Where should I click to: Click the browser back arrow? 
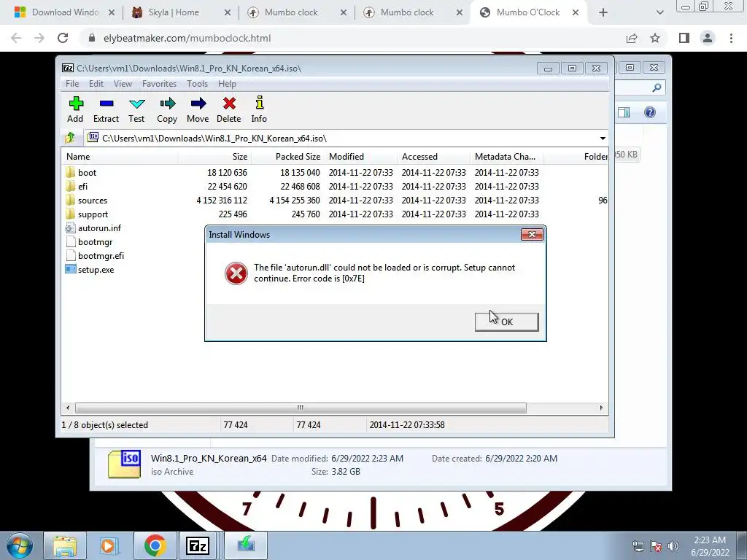click(x=16, y=38)
